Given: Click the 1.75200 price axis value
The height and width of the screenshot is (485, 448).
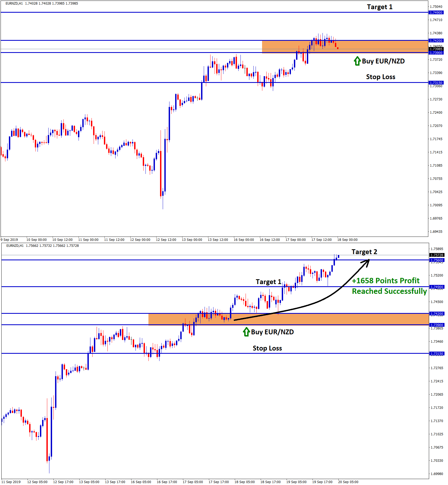Looking at the screenshot, I should pyautogui.click(x=437, y=275).
